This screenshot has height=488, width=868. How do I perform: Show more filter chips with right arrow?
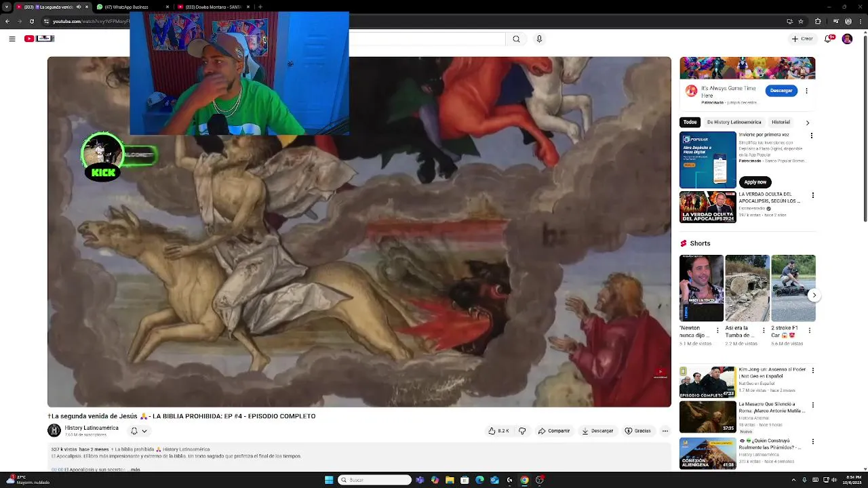tap(807, 123)
